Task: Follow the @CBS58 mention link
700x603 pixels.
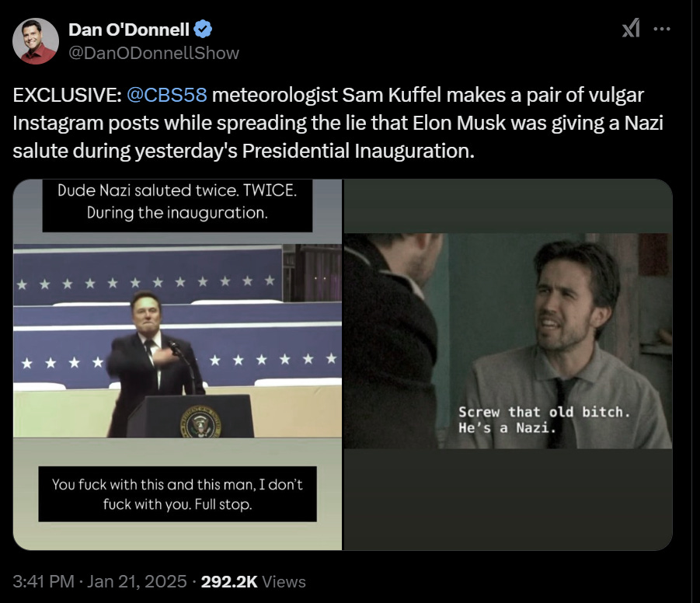Action: coord(167,95)
